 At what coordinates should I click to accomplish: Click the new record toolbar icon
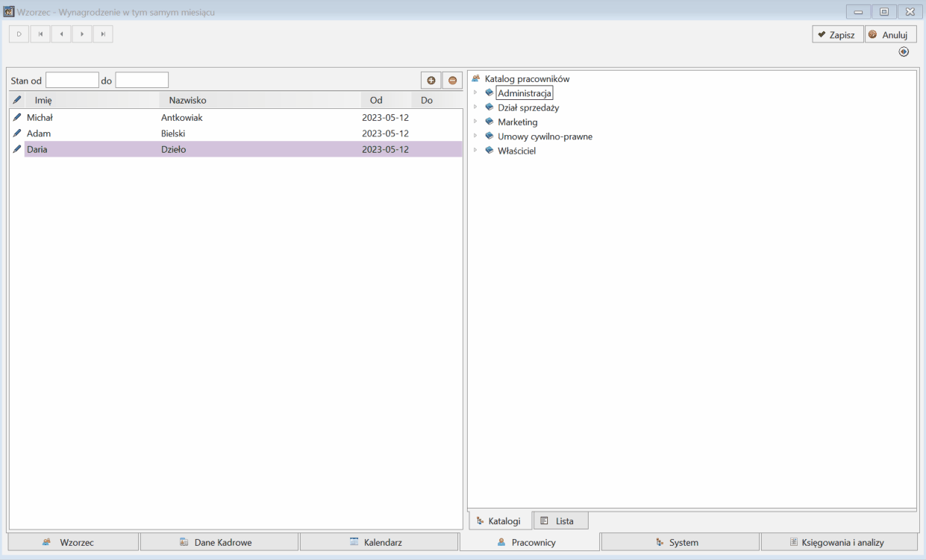click(x=19, y=34)
